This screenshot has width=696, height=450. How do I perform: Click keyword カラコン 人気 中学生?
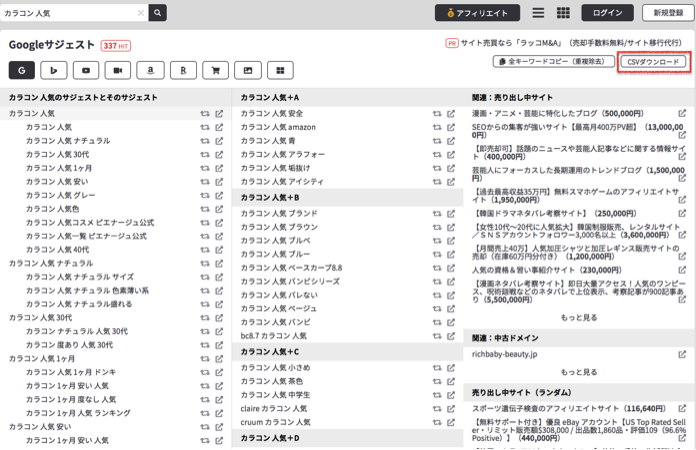click(x=276, y=395)
